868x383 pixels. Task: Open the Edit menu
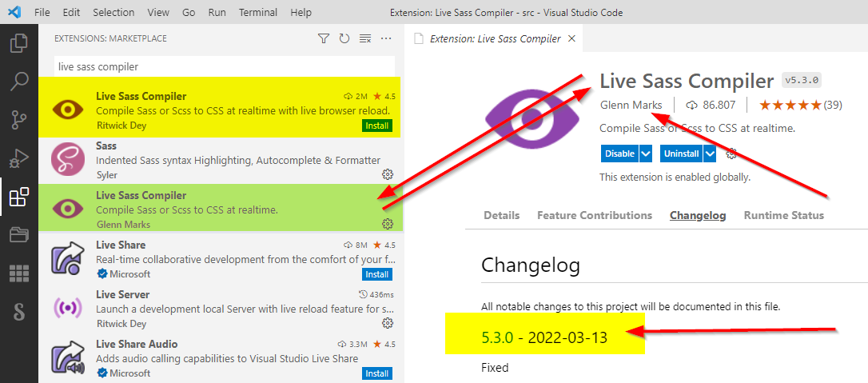point(71,12)
